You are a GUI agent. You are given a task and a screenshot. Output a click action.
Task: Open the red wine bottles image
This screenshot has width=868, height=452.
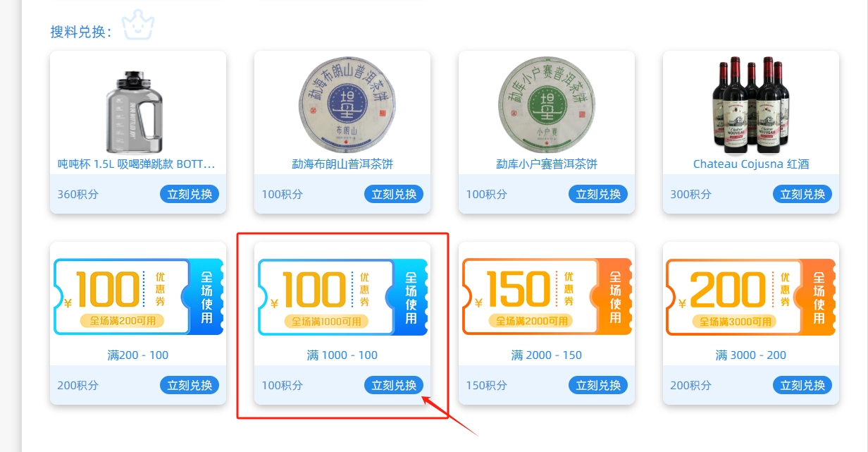point(751,105)
